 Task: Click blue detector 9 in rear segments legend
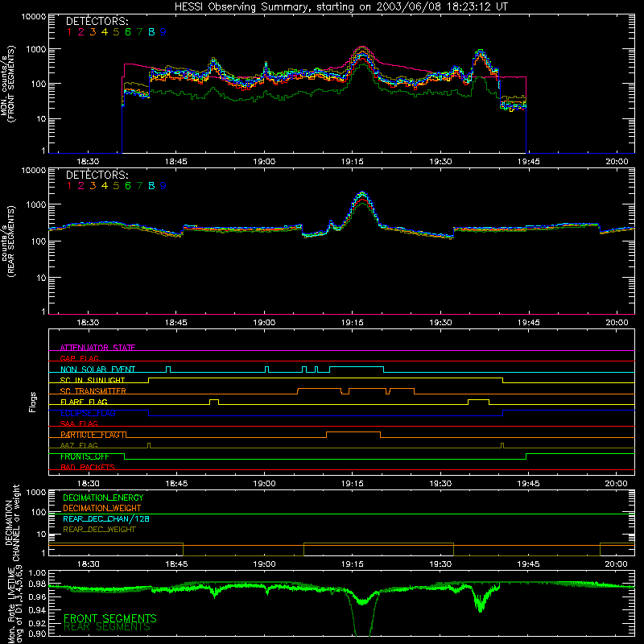163,186
